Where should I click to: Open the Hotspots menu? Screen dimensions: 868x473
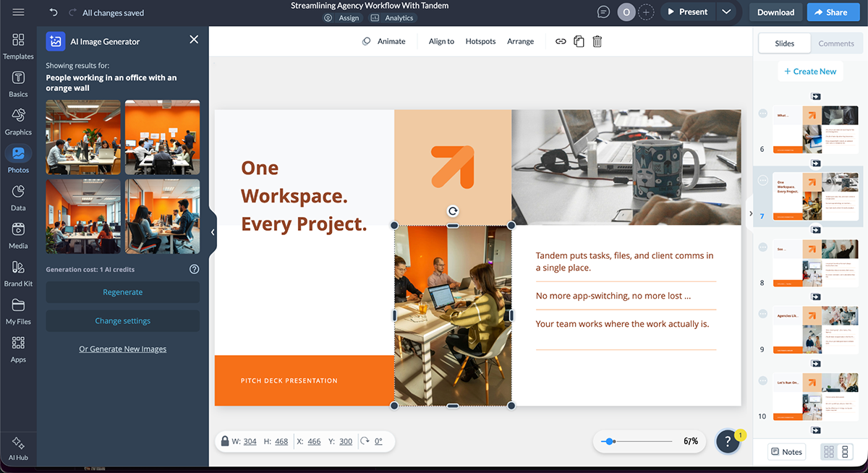(x=480, y=41)
